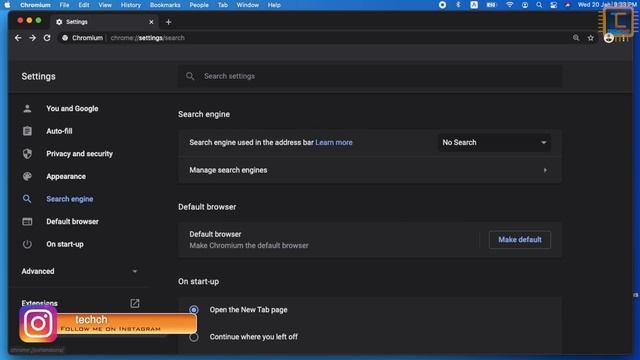Viewport: 640px width, 360px height.
Task: Click the address bar URL chrome://settings/search
Action: (147, 38)
